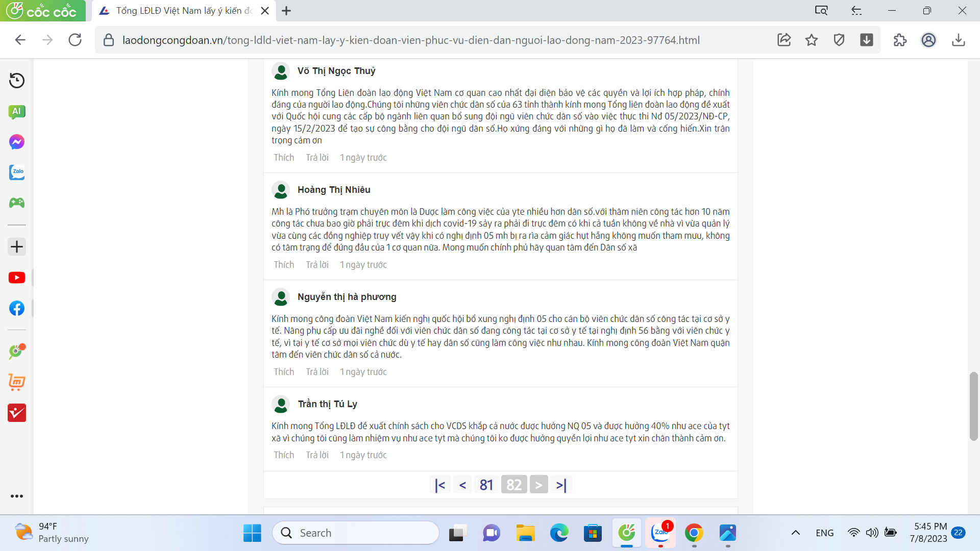980x551 pixels.
Task: Add a new sidebar shortcut with the plus
Action: [x=17, y=247]
